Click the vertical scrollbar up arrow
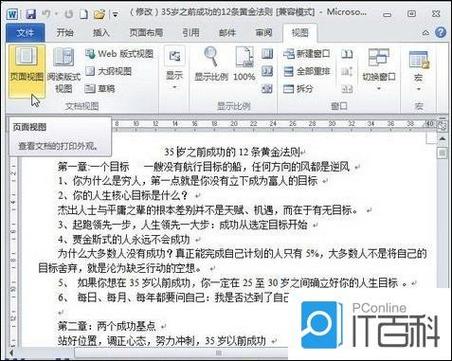Screen dimensions: 452x361 click(x=442, y=138)
